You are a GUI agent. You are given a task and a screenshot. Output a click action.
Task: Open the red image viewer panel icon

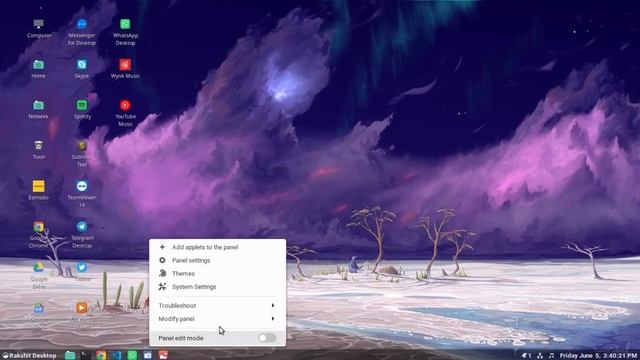(163, 356)
